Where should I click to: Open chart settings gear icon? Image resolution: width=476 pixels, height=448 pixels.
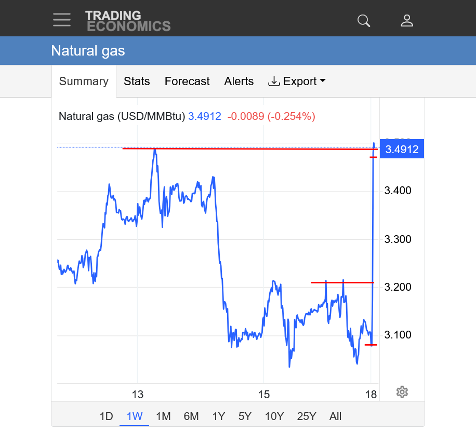(402, 392)
